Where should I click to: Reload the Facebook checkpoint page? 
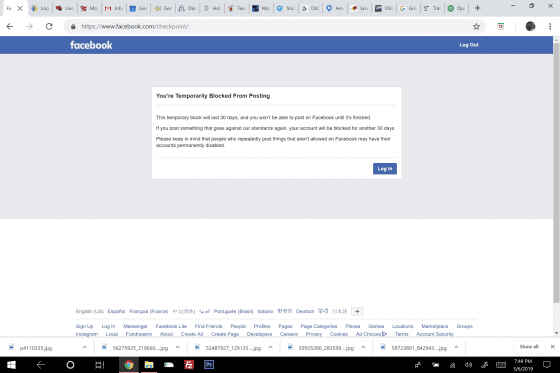(x=49, y=26)
